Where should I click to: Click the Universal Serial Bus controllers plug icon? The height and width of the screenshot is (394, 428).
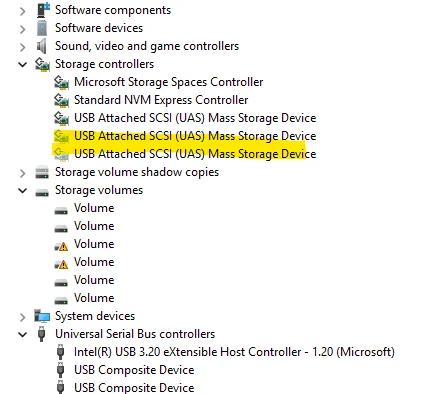pyautogui.click(x=42, y=334)
